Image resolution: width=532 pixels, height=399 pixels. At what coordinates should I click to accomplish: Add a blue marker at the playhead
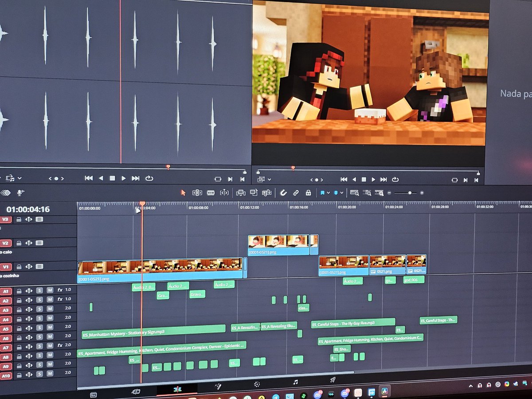pos(336,193)
